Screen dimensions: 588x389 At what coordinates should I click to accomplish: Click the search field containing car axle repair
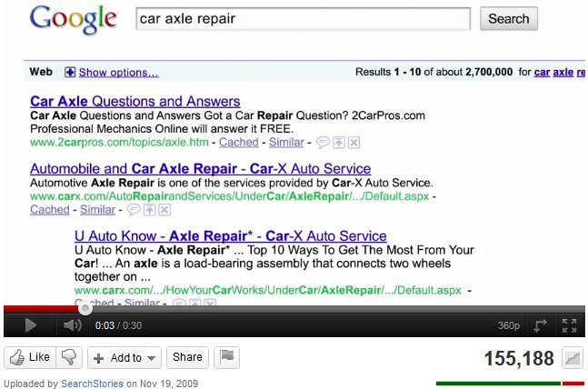click(x=303, y=18)
